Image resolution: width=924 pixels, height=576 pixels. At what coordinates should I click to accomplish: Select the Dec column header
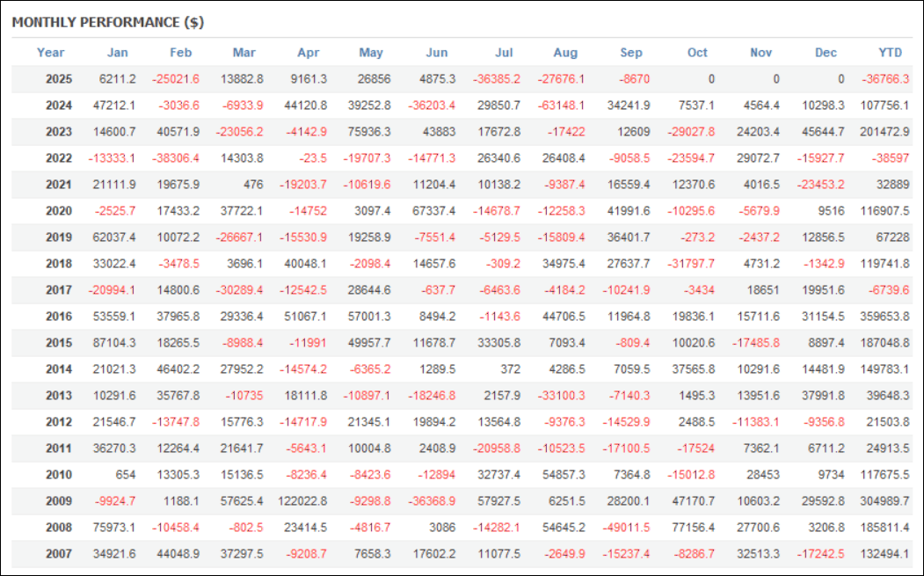tap(826, 53)
